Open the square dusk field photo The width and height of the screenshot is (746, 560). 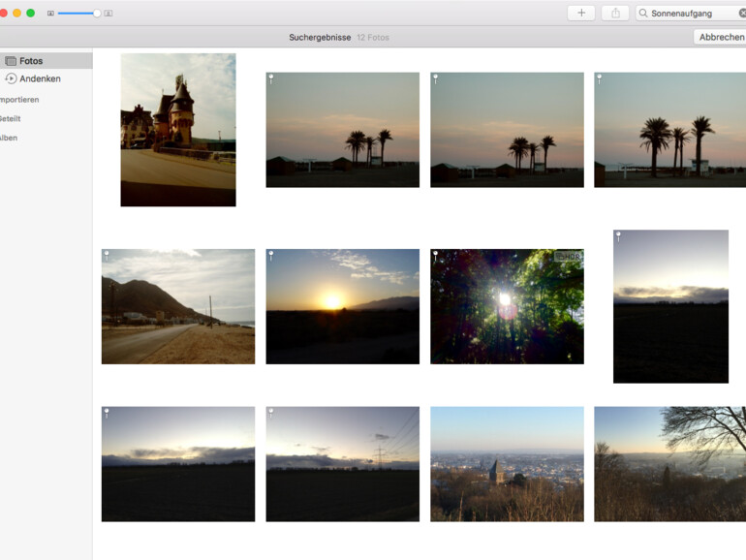[x=670, y=306]
